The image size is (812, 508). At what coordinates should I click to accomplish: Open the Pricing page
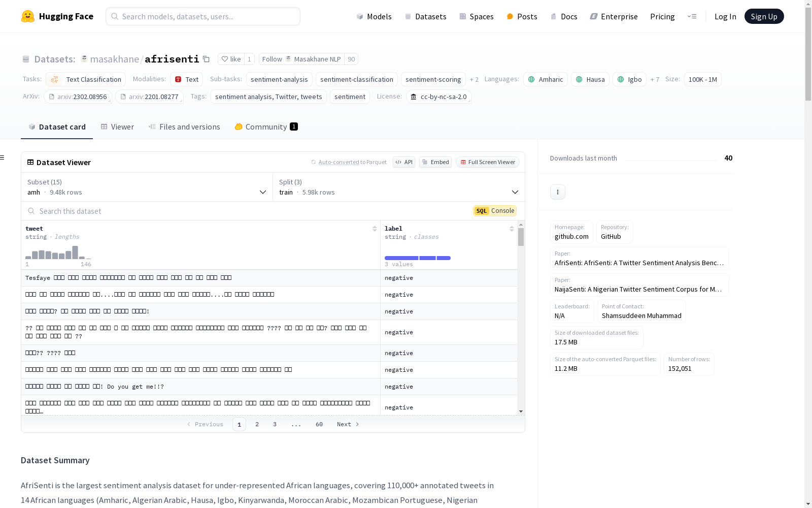click(662, 16)
